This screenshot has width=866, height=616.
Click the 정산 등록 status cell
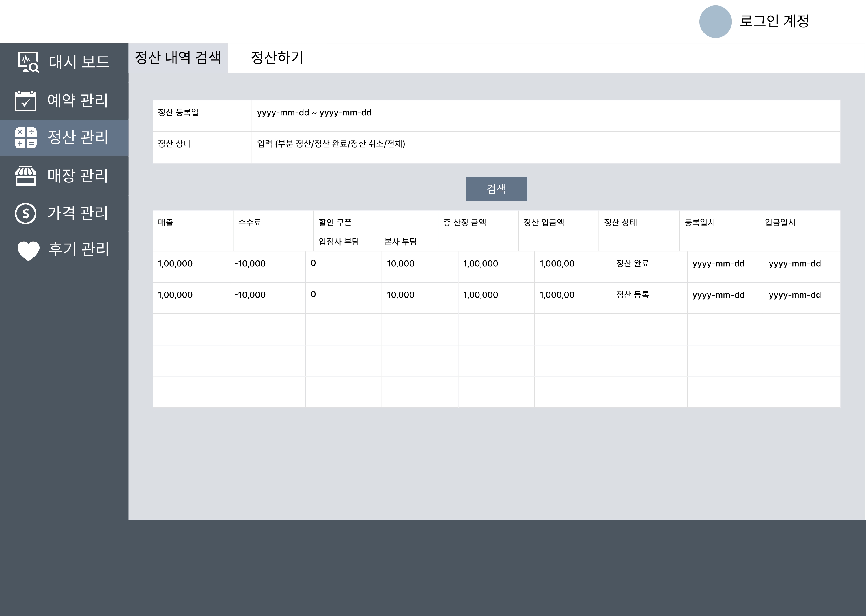(632, 295)
